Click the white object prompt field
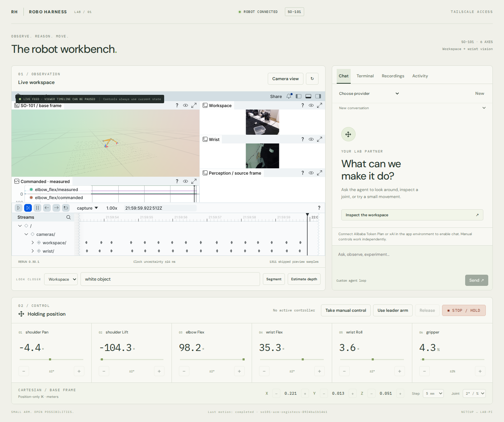504x422 pixels. coord(170,279)
